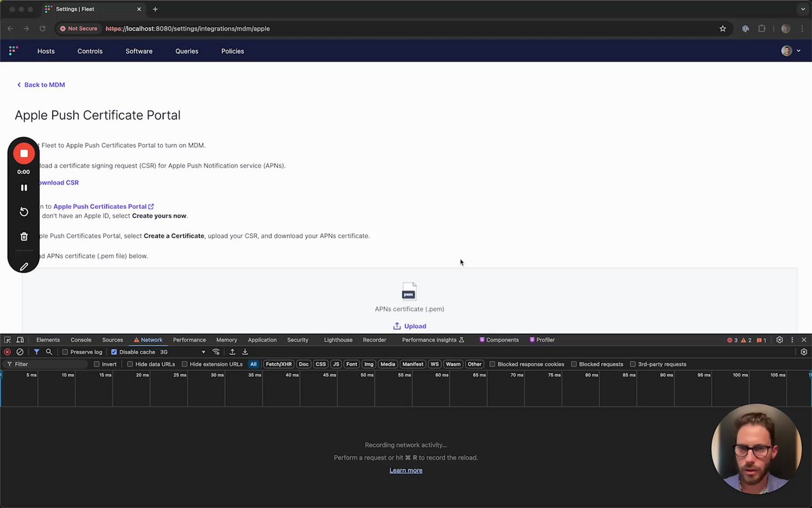Check the Hide data URLs checkbox
The width and height of the screenshot is (812, 508).
[130, 364]
